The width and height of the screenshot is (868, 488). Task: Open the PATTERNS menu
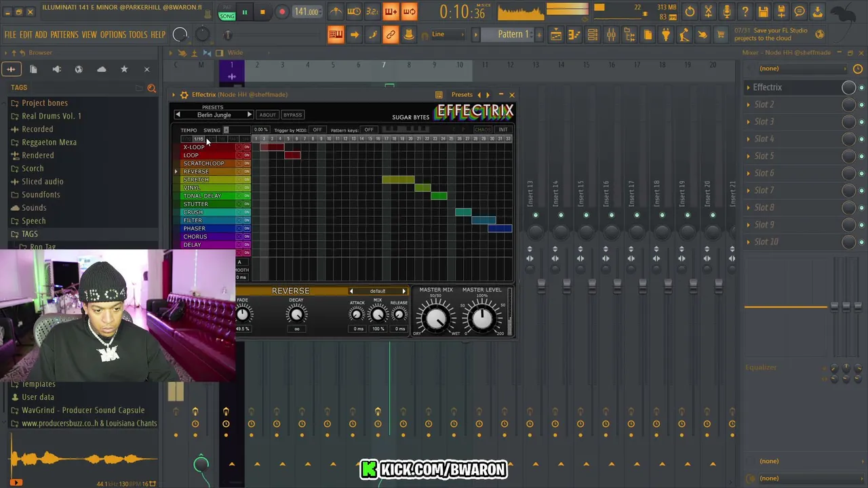point(64,35)
